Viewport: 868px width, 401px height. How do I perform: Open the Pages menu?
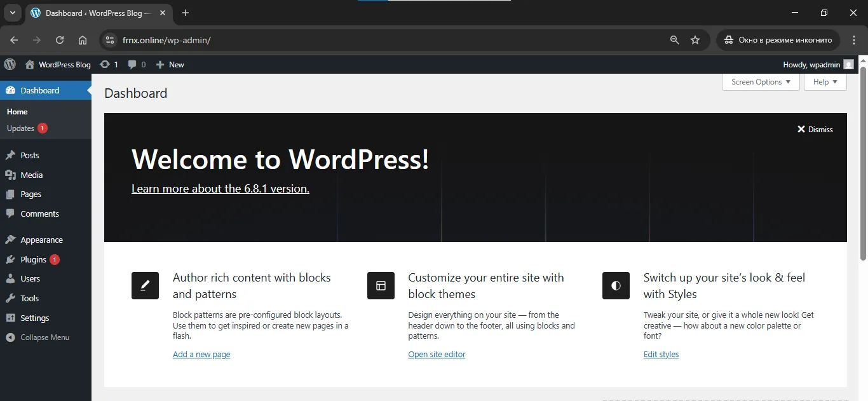[x=46, y=194]
